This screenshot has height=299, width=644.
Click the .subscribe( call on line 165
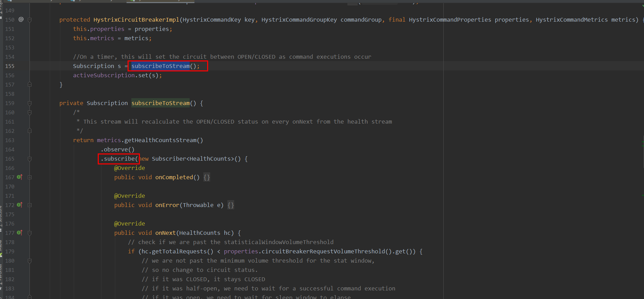coord(119,159)
